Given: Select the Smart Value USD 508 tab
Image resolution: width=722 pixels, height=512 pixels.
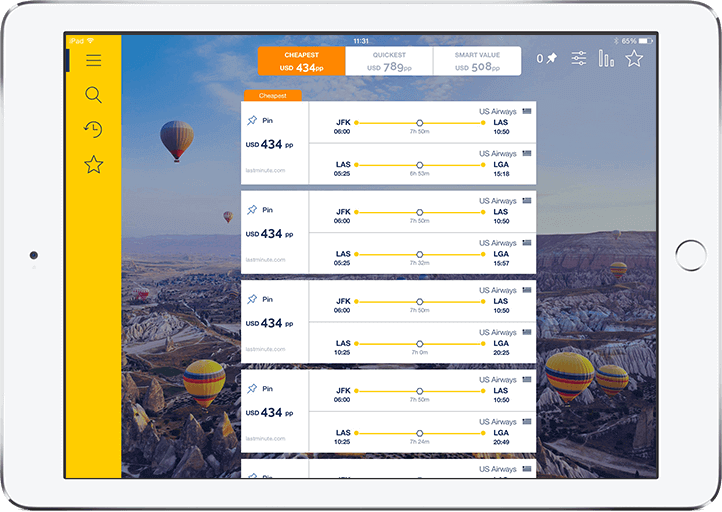Looking at the screenshot, I should point(477,61).
